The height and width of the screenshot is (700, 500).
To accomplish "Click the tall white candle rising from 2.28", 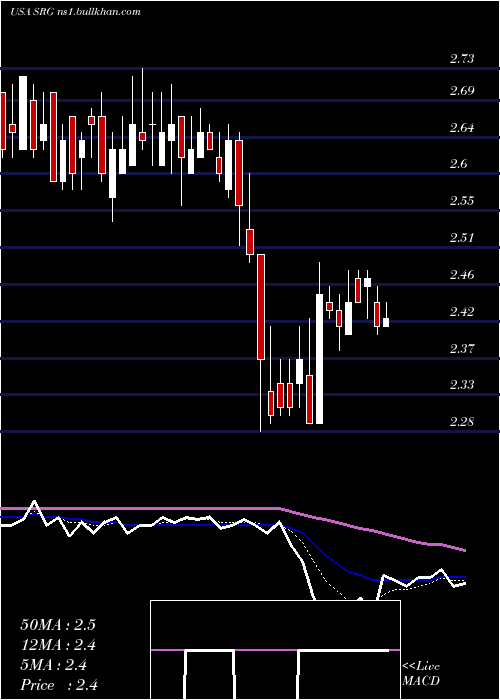I will click(319, 359).
